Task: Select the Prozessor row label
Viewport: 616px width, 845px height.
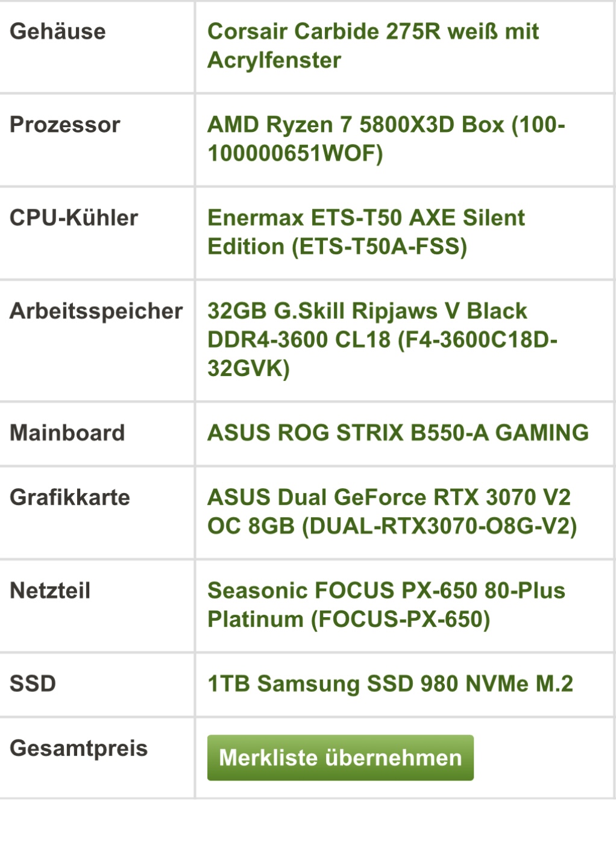Action: coord(65,125)
